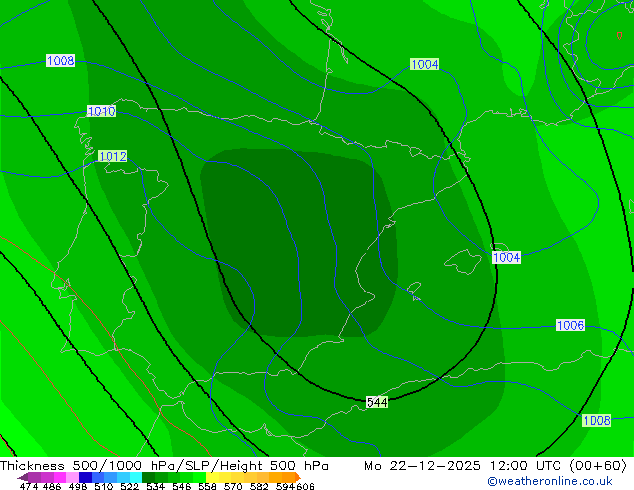Click the chart title 'Thickness 500/1000 hPa/SLP/Height 500 hPa'
Image resolution: width=634 pixels, height=490 pixels.
click(164, 466)
